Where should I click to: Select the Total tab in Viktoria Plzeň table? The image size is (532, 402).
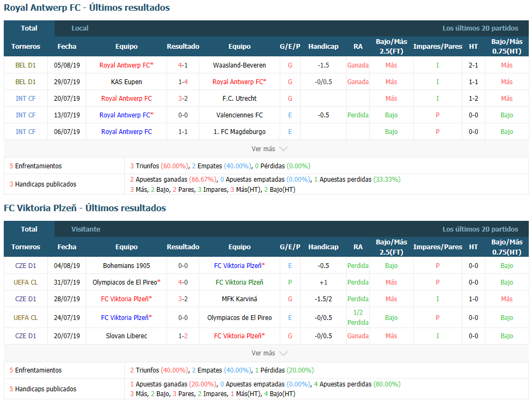29,229
